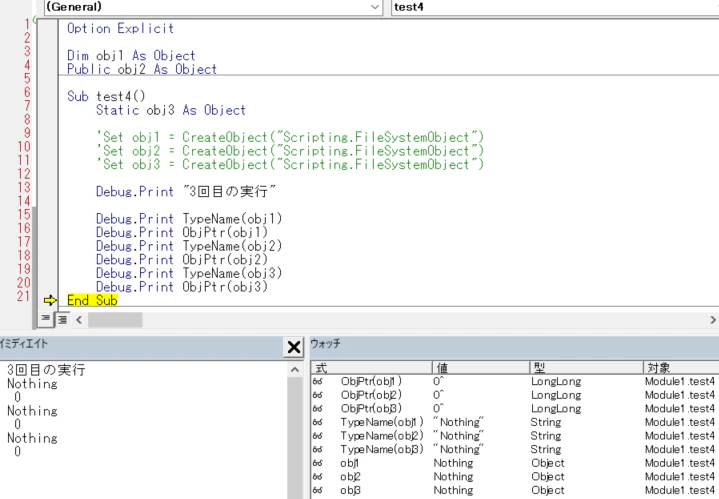Click the obj2 watch expression name
This screenshot has width=719, height=499.
(350, 477)
